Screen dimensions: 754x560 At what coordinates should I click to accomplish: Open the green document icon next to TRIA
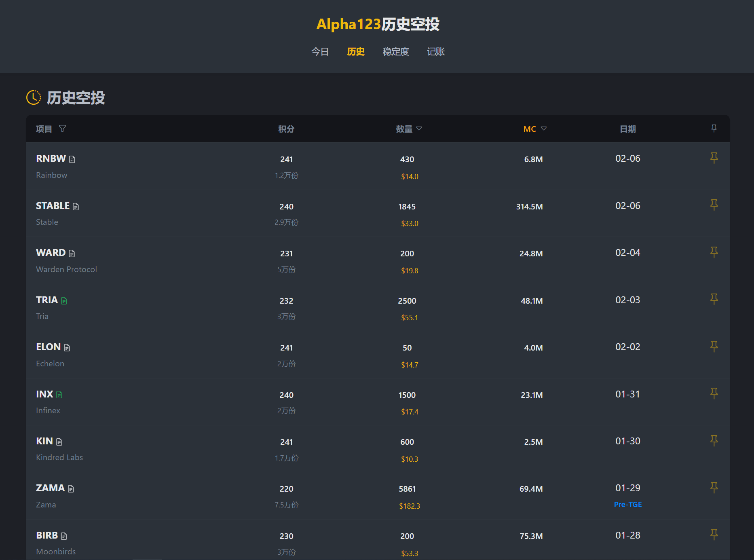(x=64, y=301)
